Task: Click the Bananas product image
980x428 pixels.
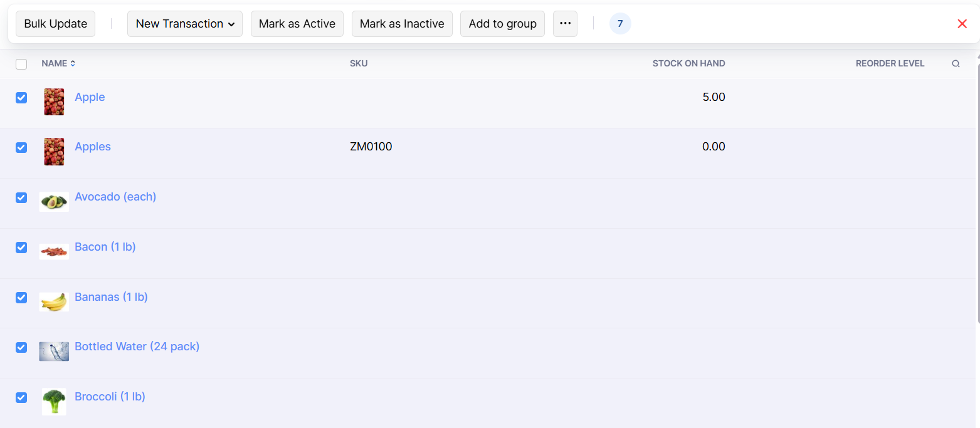Action: [x=54, y=302]
